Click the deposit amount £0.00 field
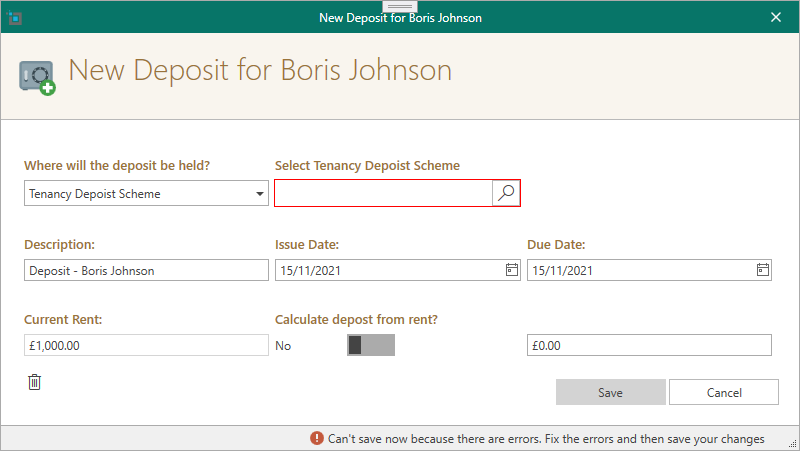The width and height of the screenshot is (800, 451). [649, 345]
